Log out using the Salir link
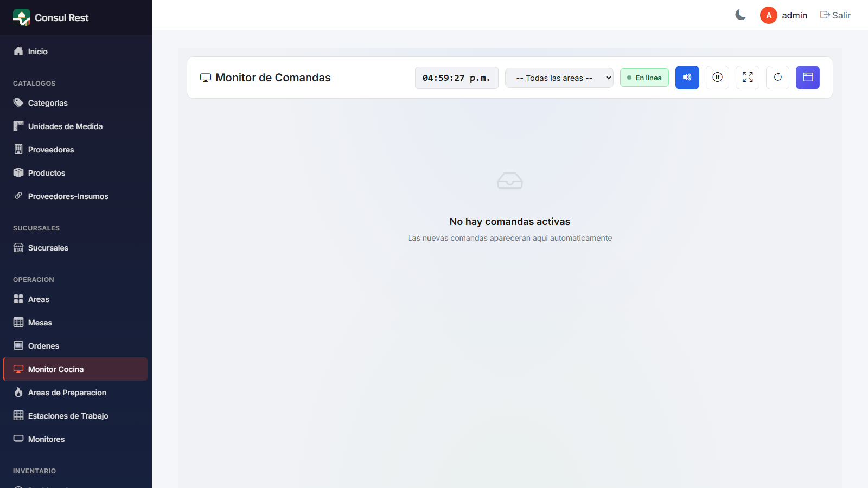 pos(835,15)
